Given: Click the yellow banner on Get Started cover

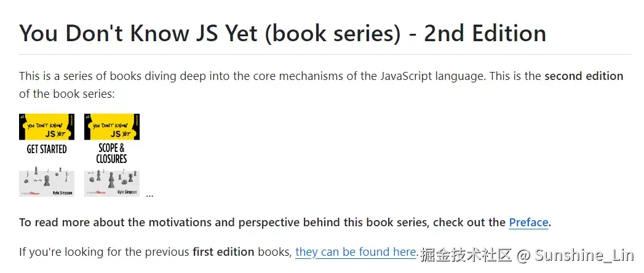Looking at the screenshot, I should tap(47, 126).
